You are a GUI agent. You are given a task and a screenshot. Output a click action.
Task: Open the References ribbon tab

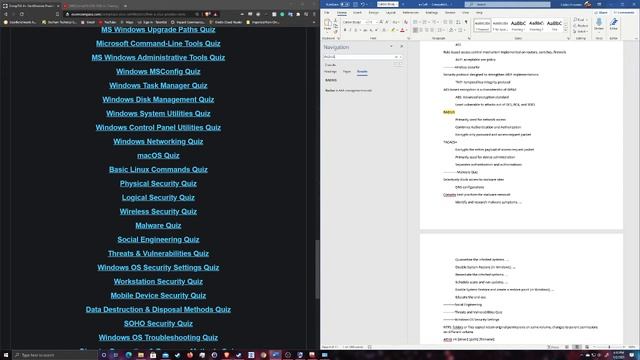pos(411,13)
